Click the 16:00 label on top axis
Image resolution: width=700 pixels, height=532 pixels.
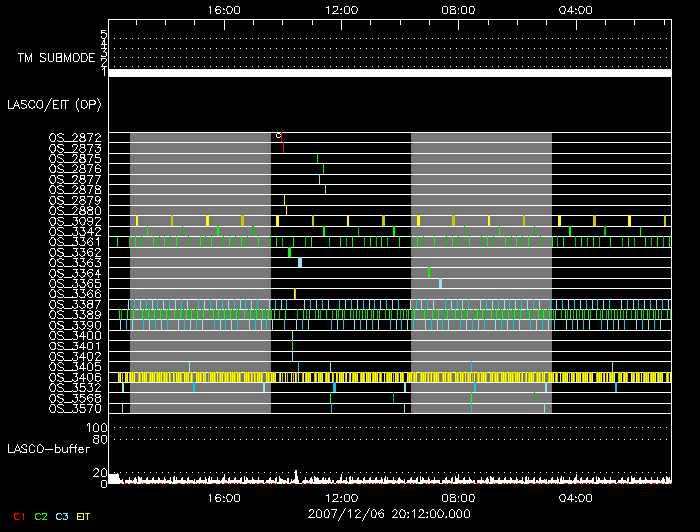(224, 9)
